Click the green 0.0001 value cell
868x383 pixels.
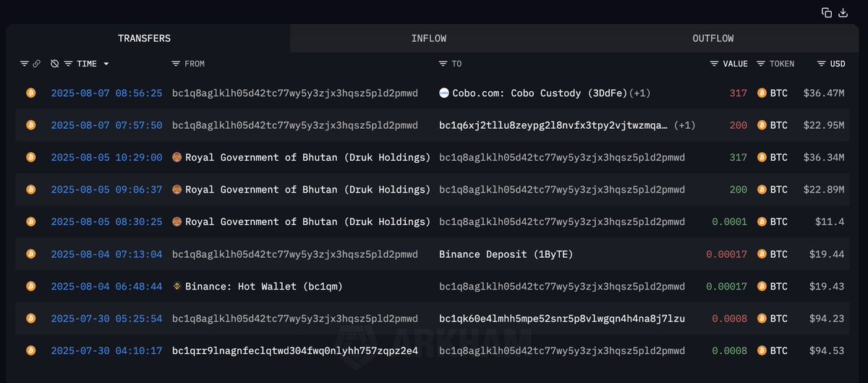(730, 222)
